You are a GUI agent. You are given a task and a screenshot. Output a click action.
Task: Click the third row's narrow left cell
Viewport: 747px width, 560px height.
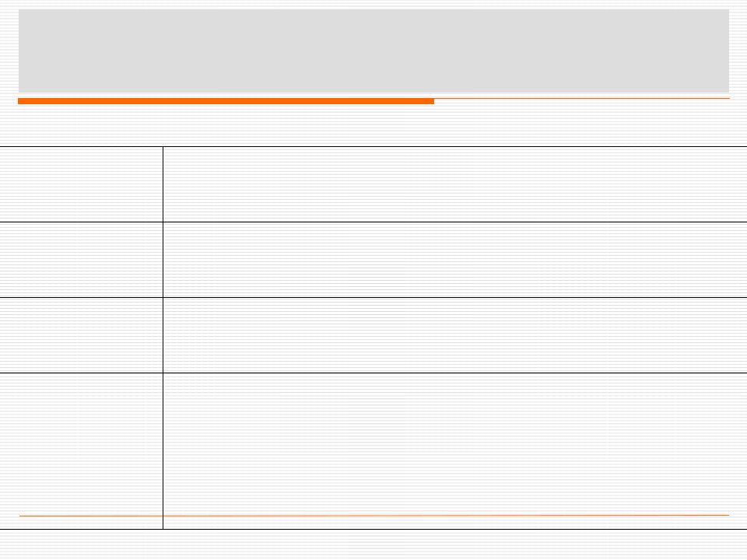(x=81, y=335)
